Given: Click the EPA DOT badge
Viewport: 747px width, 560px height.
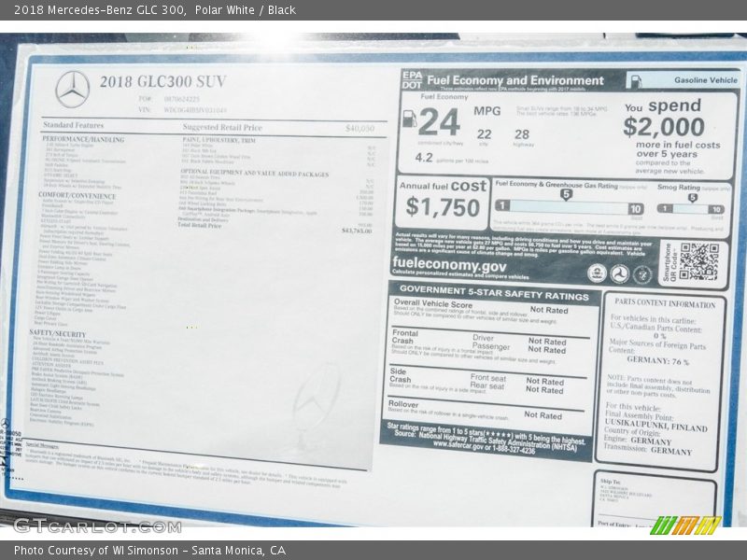Looking at the screenshot, I should (x=412, y=80).
